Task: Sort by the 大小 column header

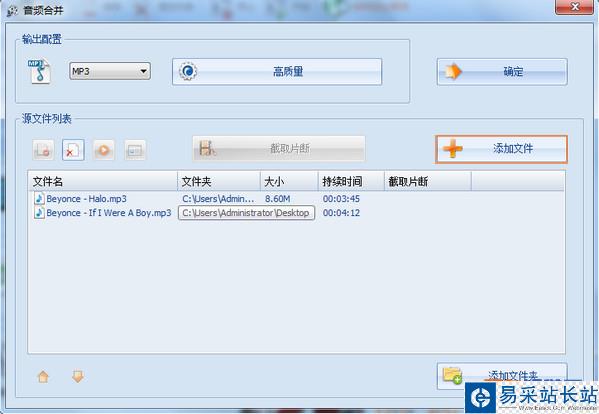Action: [290, 181]
